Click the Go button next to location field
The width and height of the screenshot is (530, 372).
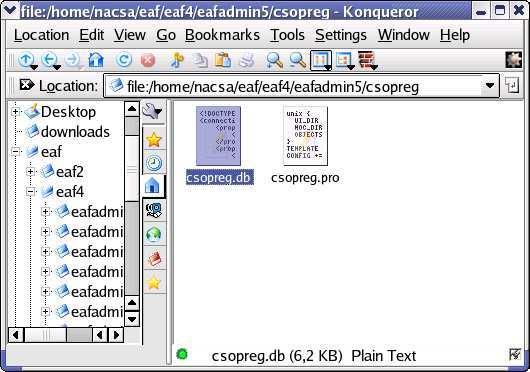[512, 85]
